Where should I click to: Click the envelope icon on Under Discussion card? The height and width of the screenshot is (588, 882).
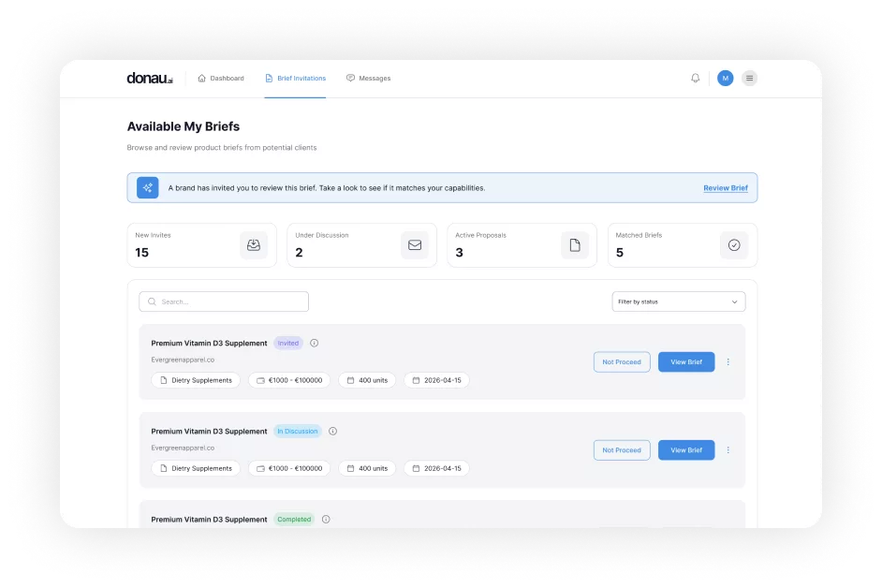(x=414, y=244)
